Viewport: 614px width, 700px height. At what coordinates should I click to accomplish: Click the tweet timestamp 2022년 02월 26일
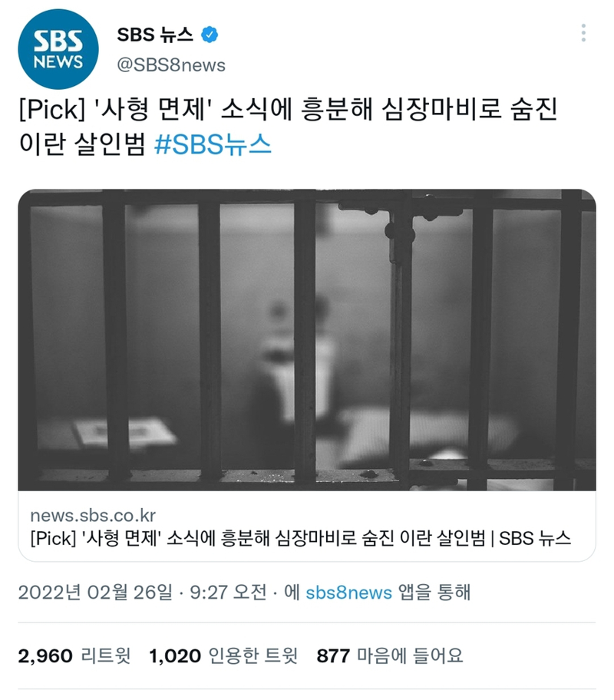[95, 593]
